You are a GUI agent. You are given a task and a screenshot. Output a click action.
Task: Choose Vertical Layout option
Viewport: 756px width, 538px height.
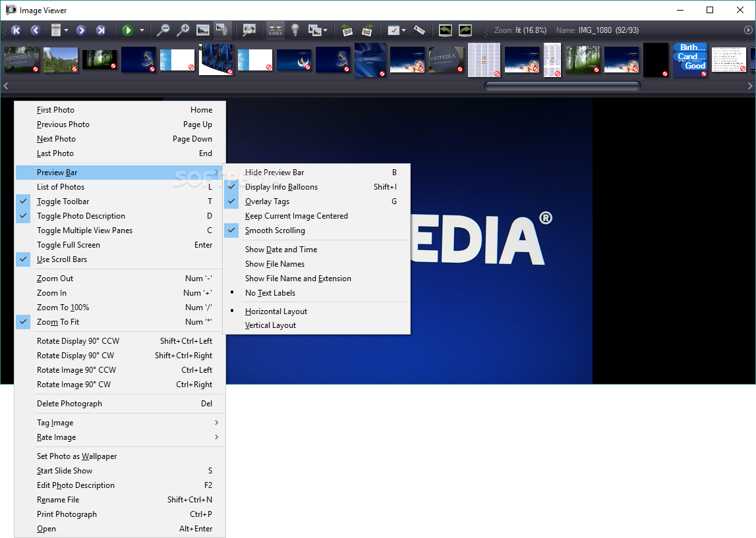316,325
